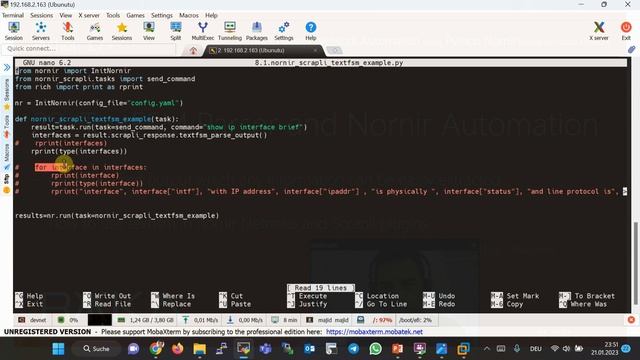
Task: Click the CPU 0% status indicator
Action: coord(68,320)
